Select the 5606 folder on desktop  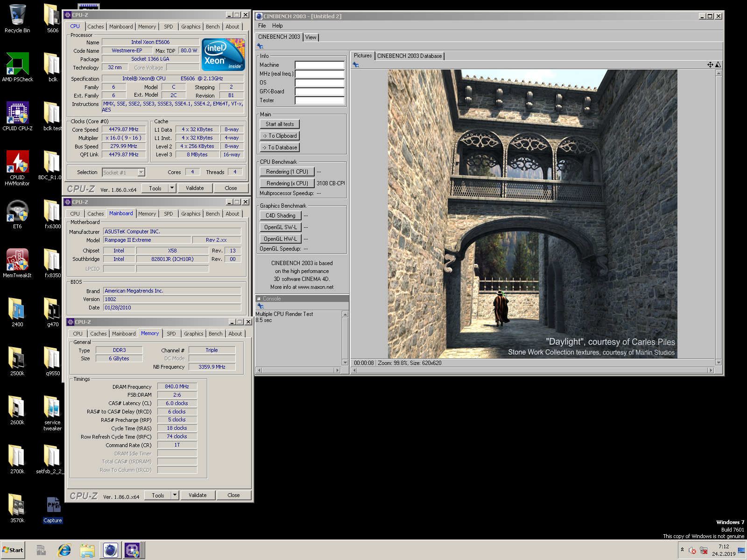[53, 19]
